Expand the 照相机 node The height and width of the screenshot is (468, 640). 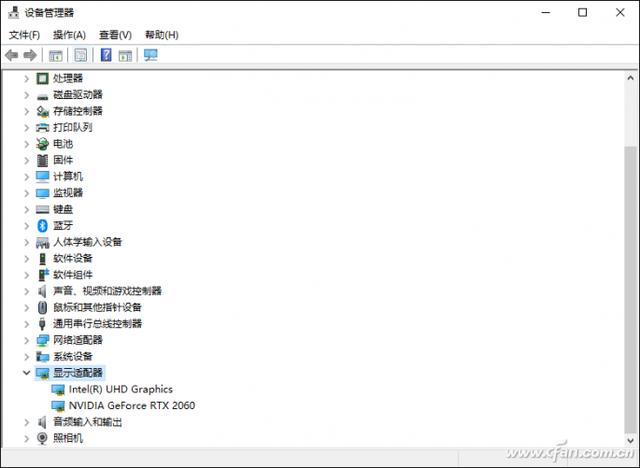click(27, 438)
